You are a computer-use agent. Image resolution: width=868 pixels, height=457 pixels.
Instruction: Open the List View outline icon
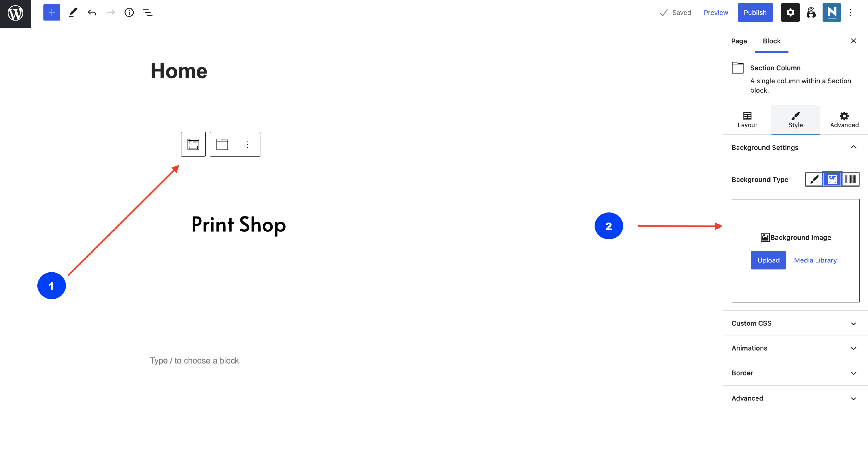click(148, 12)
